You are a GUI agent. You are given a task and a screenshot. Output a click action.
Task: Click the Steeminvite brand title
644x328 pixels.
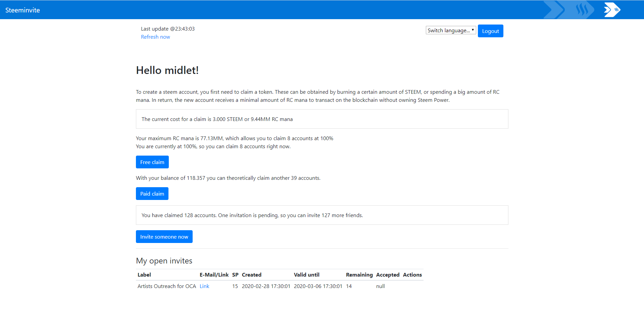coord(22,10)
